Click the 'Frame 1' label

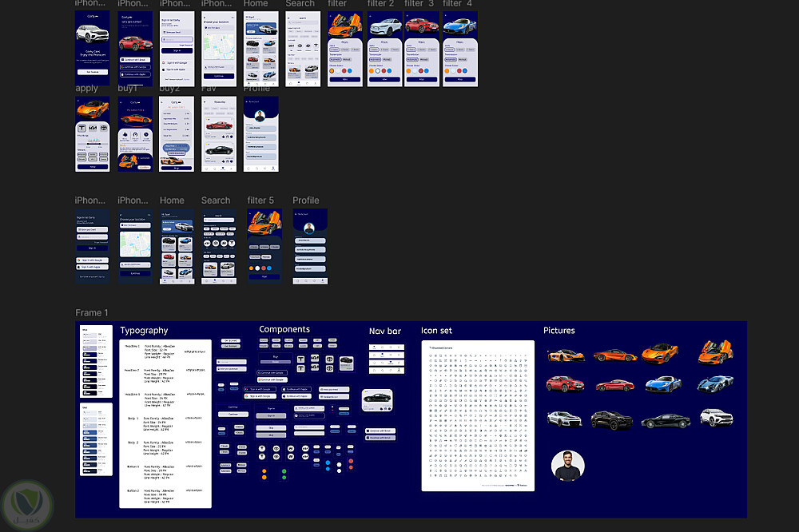pos(92,313)
